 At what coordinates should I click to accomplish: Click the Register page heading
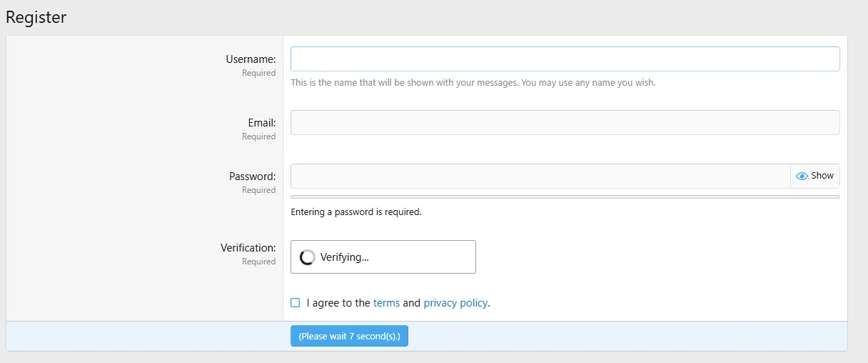point(36,17)
